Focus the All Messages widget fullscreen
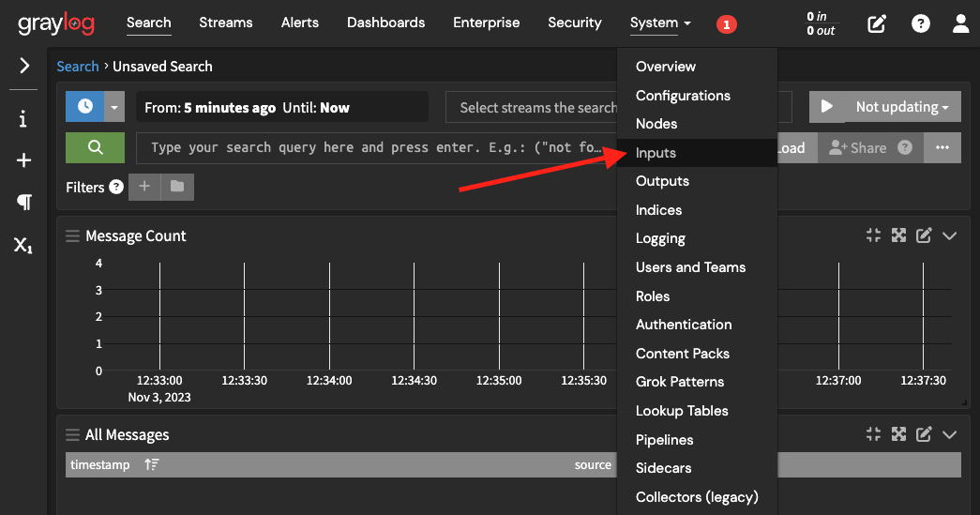Viewport: 980px width, 515px height. pyautogui.click(x=898, y=434)
